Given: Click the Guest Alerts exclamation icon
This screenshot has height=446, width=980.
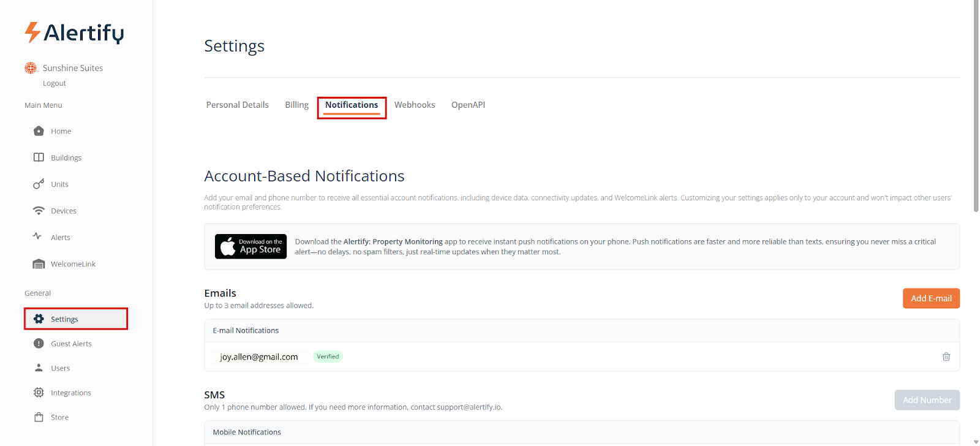Looking at the screenshot, I should pos(39,344).
